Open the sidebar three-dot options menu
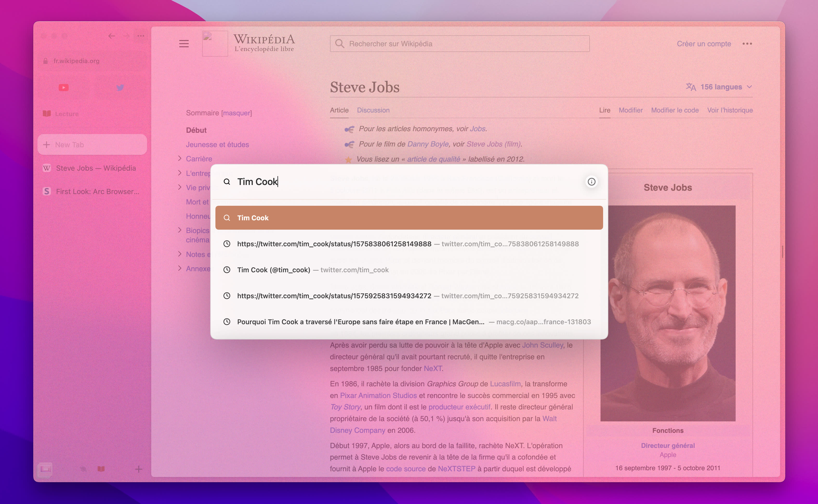This screenshot has height=504, width=818. (141, 36)
